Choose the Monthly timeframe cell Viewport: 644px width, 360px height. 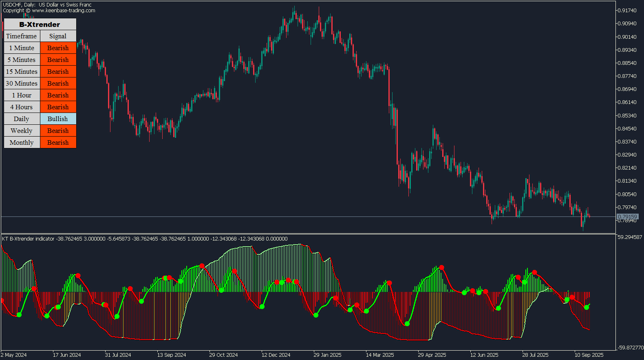pyautogui.click(x=22, y=143)
